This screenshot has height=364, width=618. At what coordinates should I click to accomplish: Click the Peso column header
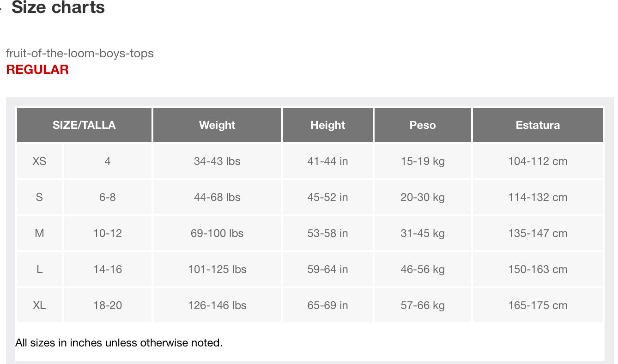(x=423, y=125)
